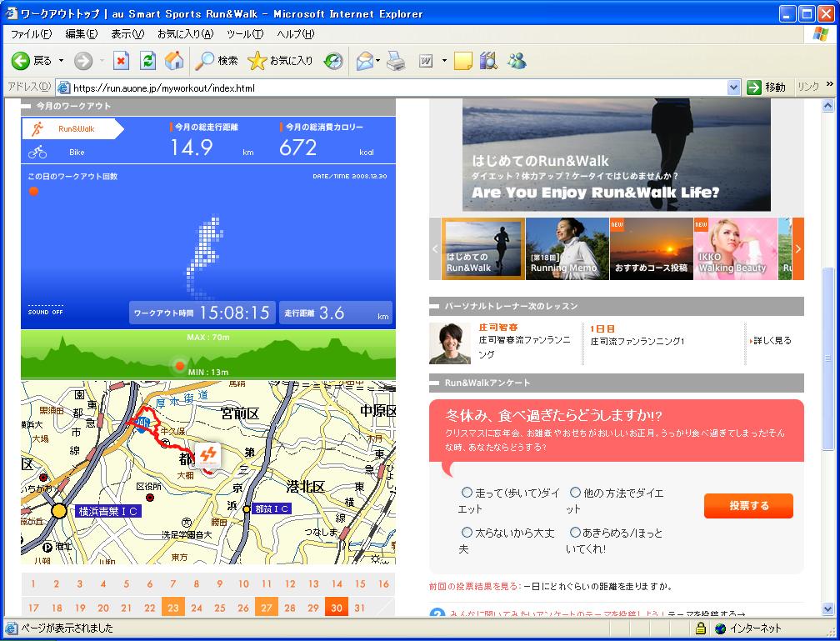
Task: Open the ファイル(F) menu
Action: click(x=31, y=34)
